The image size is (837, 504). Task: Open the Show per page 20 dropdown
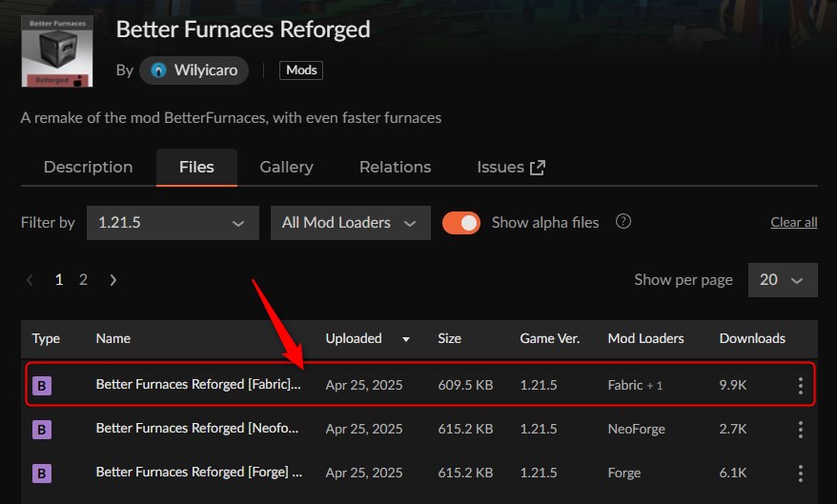[783, 280]
